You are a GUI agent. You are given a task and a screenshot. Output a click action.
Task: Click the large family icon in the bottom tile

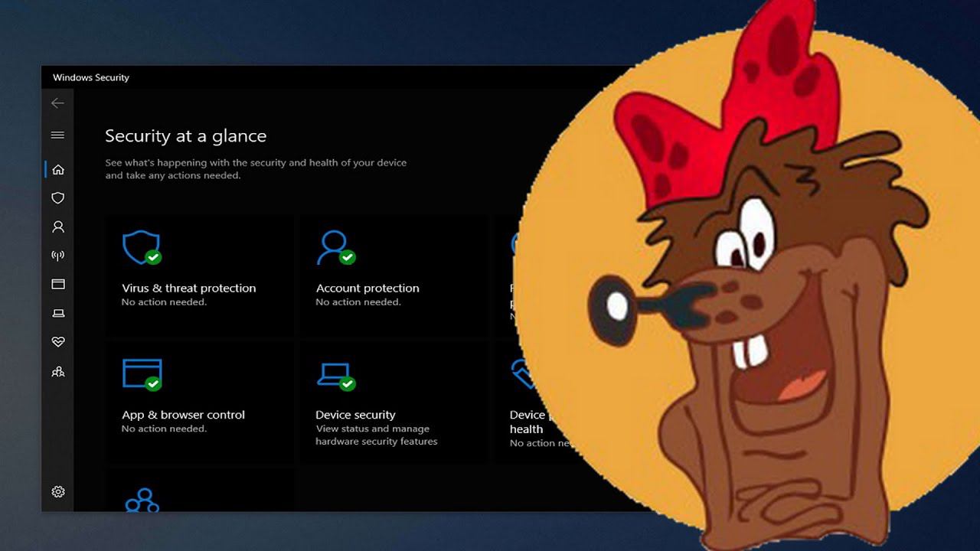click(x=142, y=500)
